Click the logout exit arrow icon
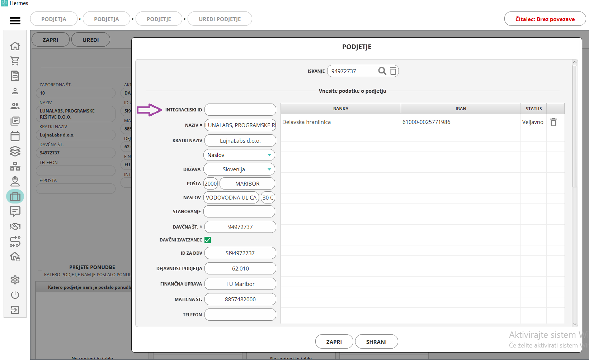The image size is (589, 364). 15,310
